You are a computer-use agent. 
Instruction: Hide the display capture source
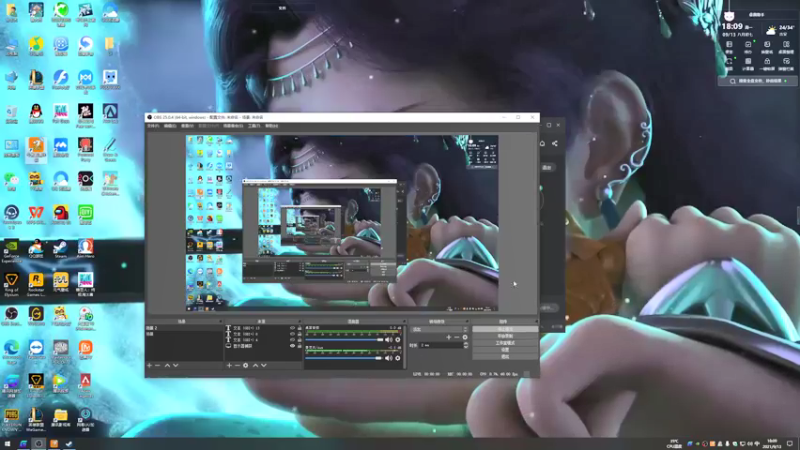292,346
